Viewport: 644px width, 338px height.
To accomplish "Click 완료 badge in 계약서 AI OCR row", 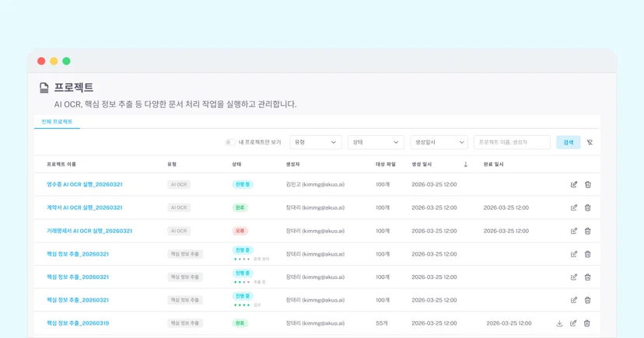I will 240,207.
